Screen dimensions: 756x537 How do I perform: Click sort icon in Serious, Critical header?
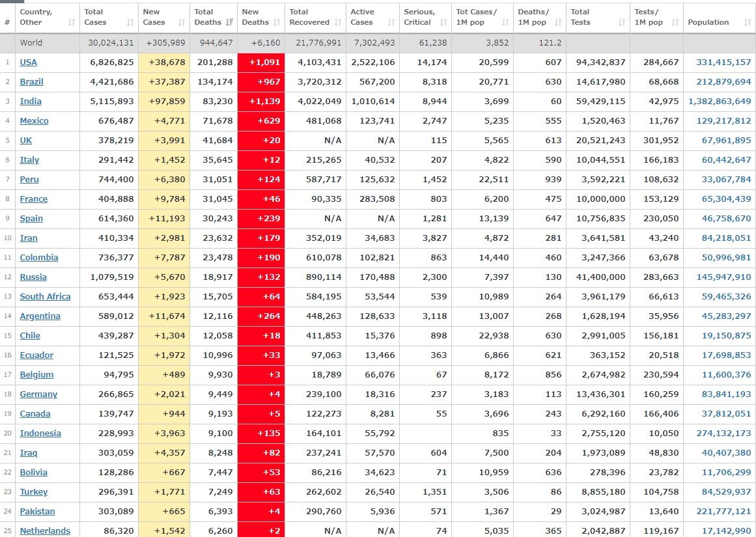click(443, 23)
